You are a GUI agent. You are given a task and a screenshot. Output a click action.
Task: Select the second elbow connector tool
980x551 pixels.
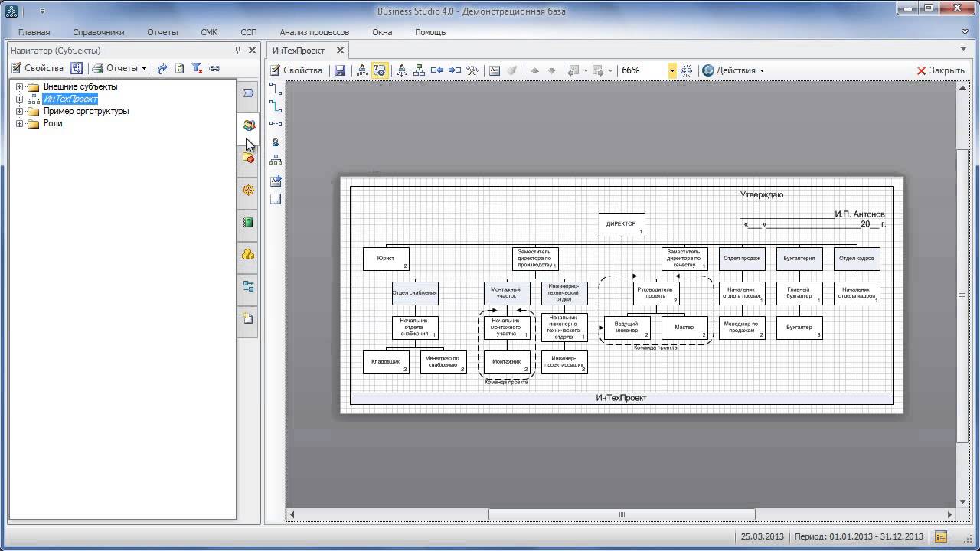(x=276, y=106)
